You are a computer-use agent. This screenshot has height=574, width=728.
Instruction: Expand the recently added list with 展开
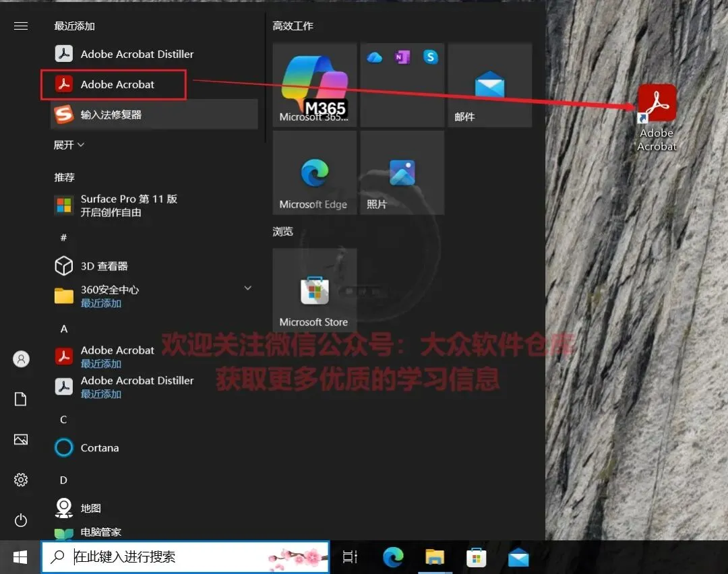(69, 145)
